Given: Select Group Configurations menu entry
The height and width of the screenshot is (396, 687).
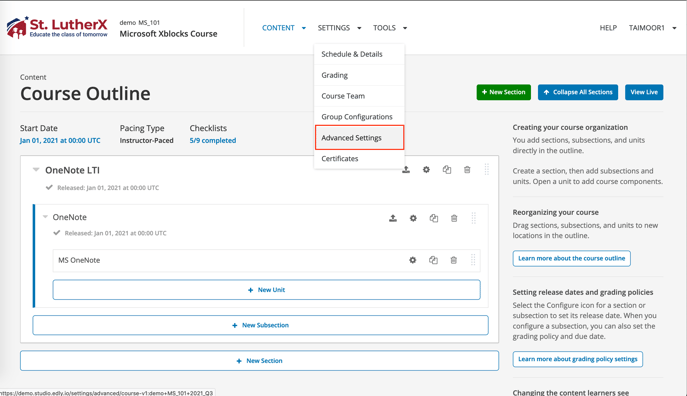Looking at the screenshot, I should [359, 117].
